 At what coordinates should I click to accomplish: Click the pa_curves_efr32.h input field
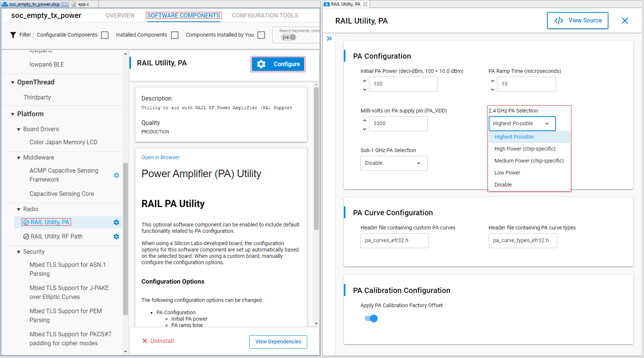coord(394,240)
